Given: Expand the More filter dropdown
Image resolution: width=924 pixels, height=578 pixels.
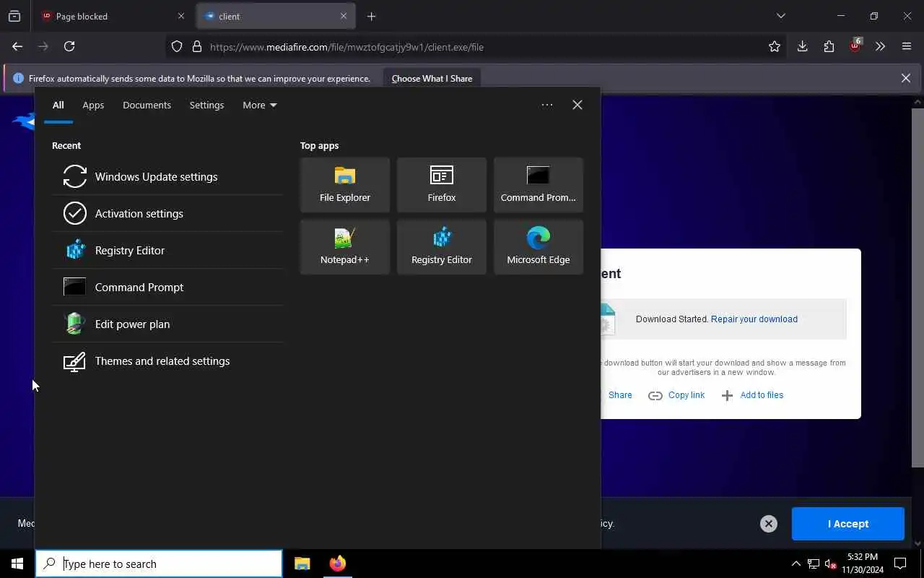Looking at the screenshot, I should coord(259,105).
